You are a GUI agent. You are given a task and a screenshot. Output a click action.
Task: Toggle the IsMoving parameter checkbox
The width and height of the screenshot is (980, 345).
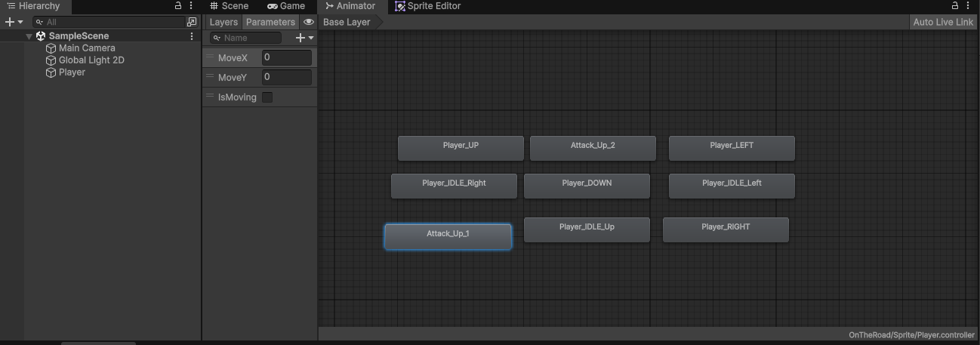click(x=267, y=97)
